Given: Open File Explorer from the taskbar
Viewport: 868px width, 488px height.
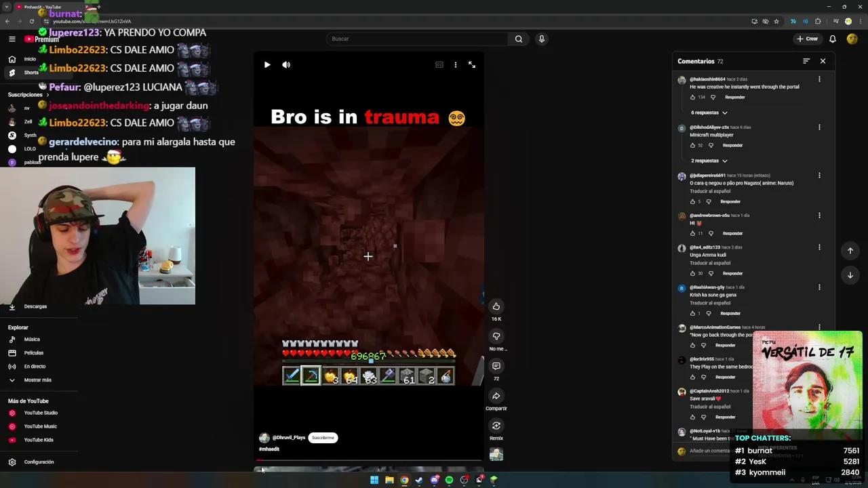Looking at the screenshot, I should click(x=389, y=480).
